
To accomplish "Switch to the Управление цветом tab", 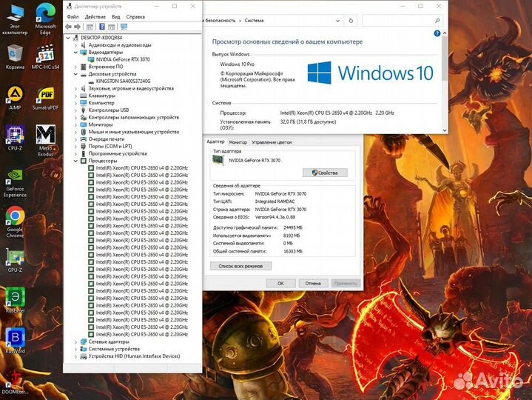I will click(272, 142).
